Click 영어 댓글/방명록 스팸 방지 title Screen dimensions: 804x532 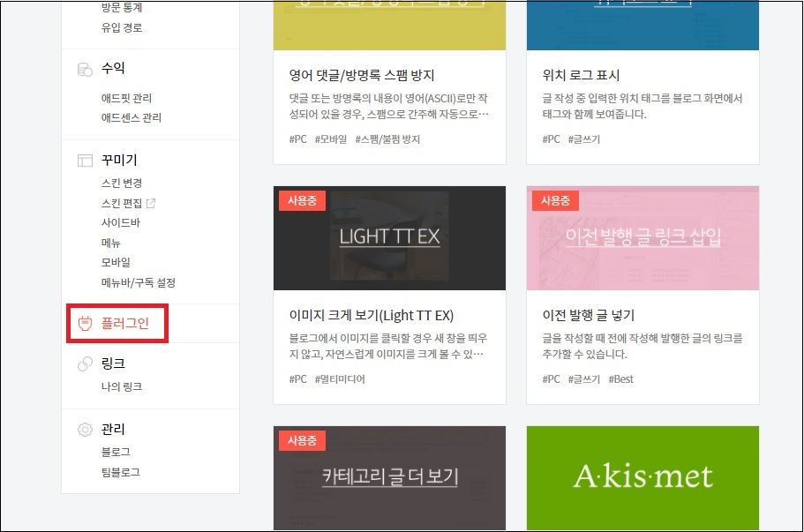tap(362, 76)
